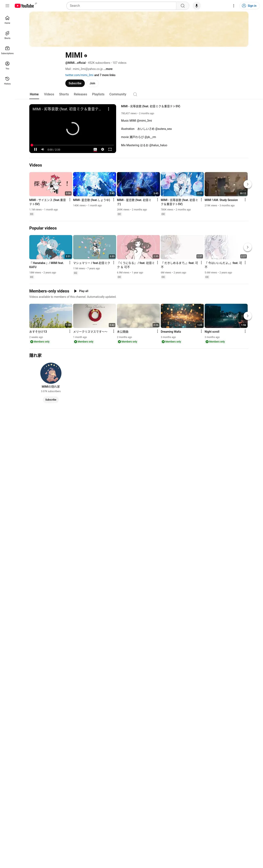This screenshot has height=868, width=263.
Task: Open Shorts from the sidebar
Action: [x=7, y=35]
